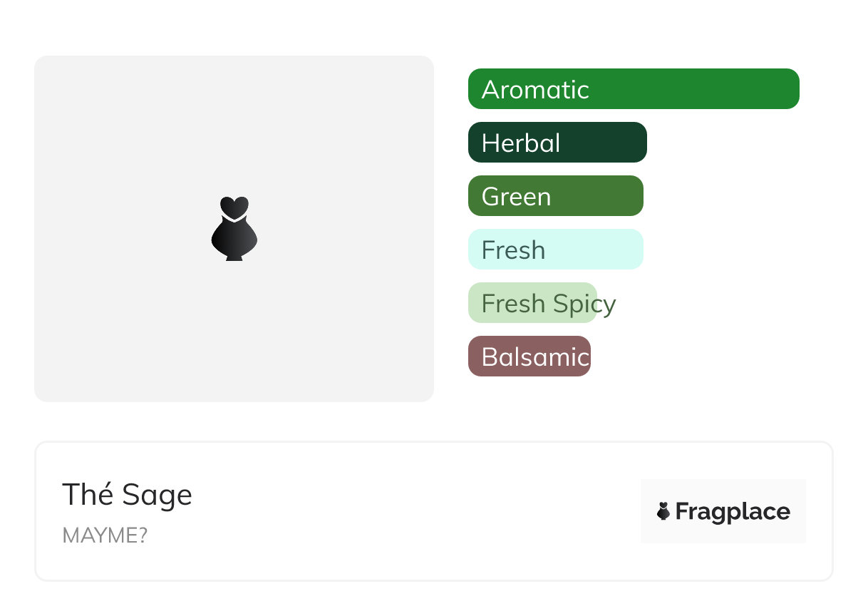Select the Balsamic accord bar
This screenshot has height=616, width=868.
tap(529, 356)
